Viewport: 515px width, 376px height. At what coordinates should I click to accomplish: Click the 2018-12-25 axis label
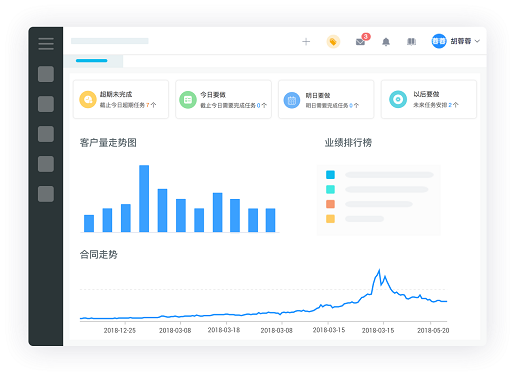[120, 330]
